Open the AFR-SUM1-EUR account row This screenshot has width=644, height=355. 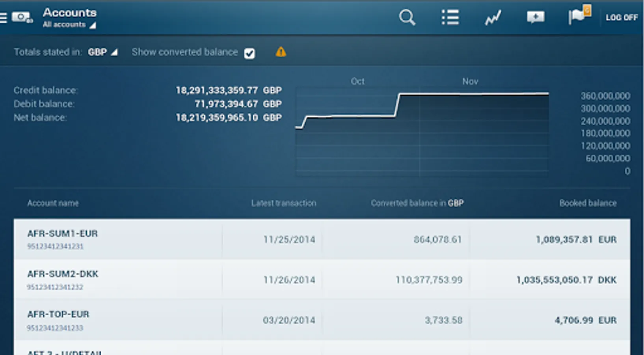(x=322, y=239)
